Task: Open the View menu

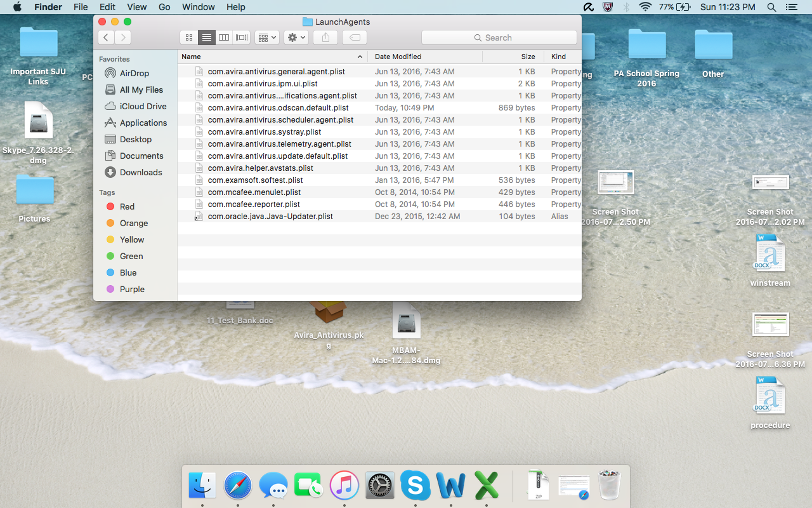Action: click(136, 7)
